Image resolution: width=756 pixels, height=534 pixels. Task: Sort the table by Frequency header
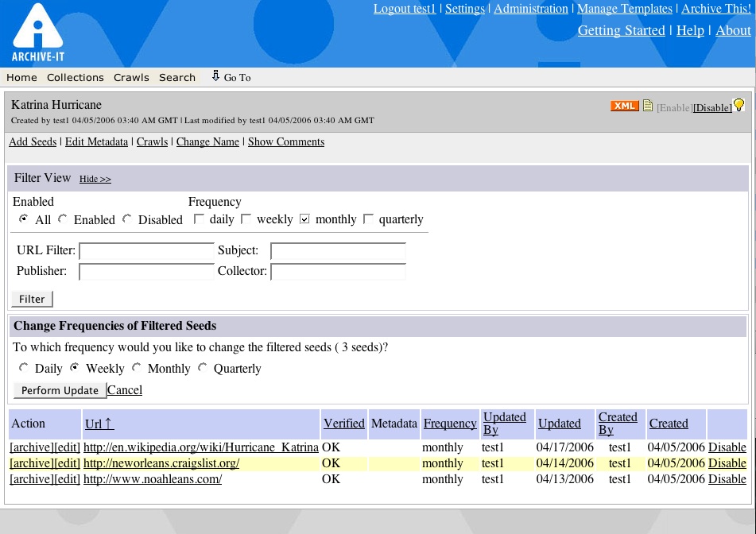[x=450, y=424]
